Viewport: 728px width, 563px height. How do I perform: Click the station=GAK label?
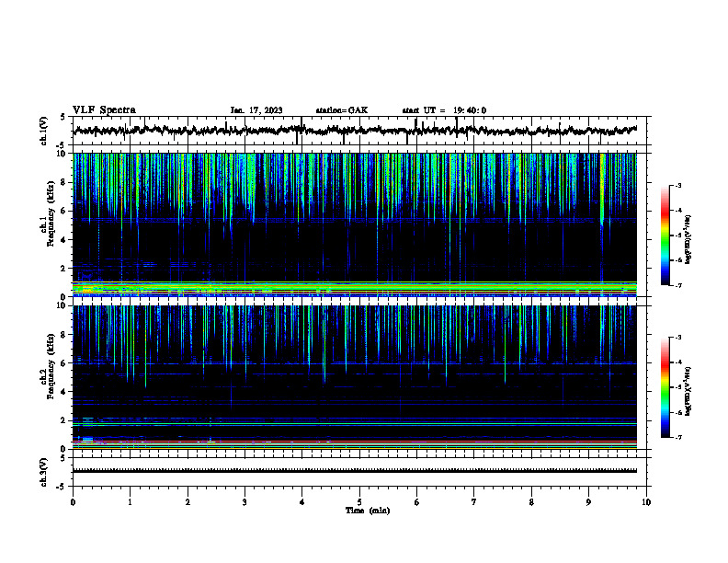(342, 110)
